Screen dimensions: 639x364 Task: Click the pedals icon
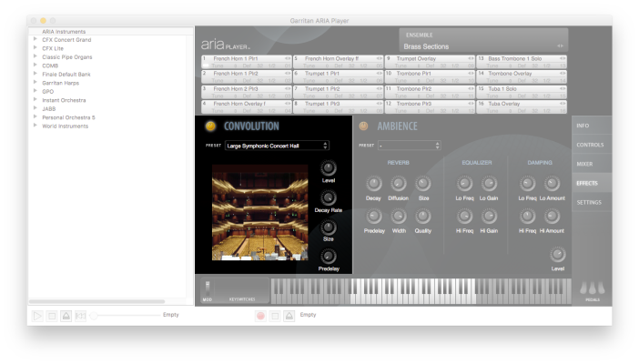593,288
